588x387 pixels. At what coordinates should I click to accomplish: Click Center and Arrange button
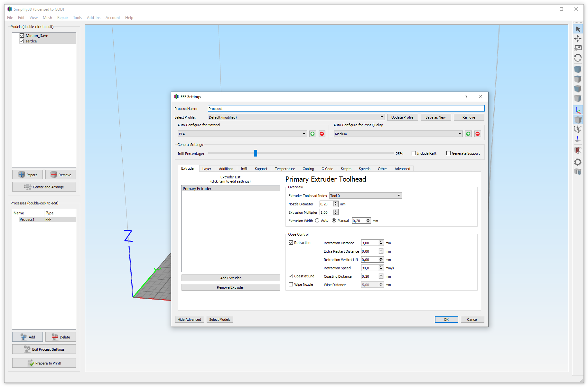pyautogui.click(x=44, y=187)
